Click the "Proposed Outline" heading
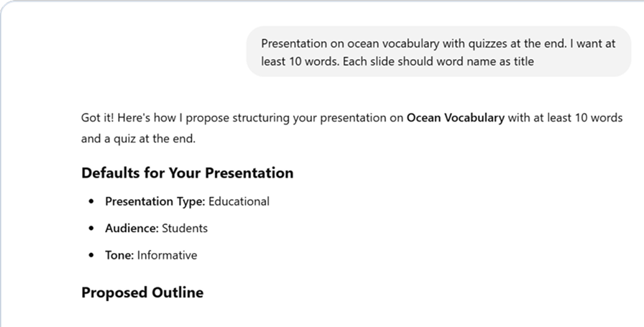The image size is (644, 327). tap(142, 292)
